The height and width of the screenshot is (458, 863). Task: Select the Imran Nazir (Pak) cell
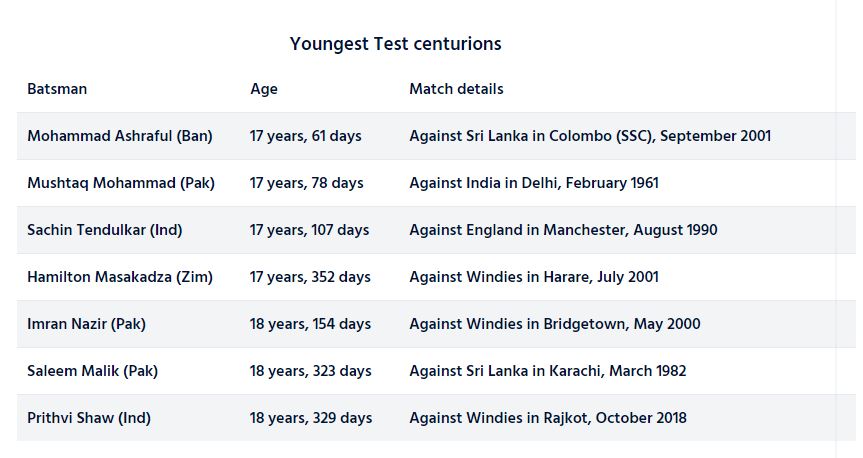[x=87, y=324]
